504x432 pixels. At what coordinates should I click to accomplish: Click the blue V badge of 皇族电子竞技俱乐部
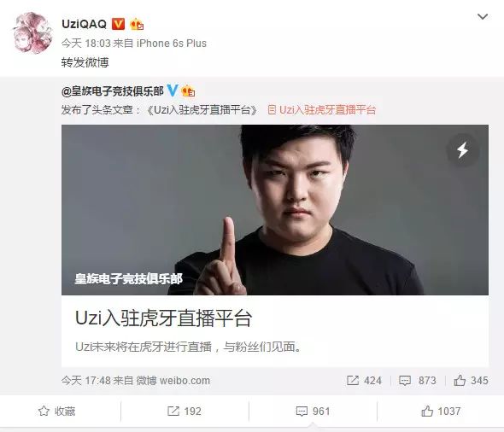click(x=173, y=90)
